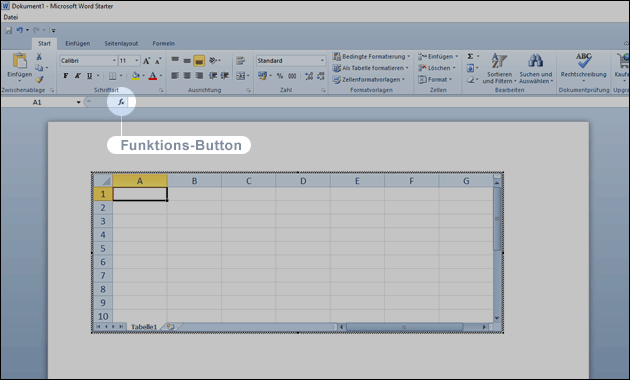630x380 pixels.
Task: Click the insert new worksheet tab icon
Action: click(170, 327)
